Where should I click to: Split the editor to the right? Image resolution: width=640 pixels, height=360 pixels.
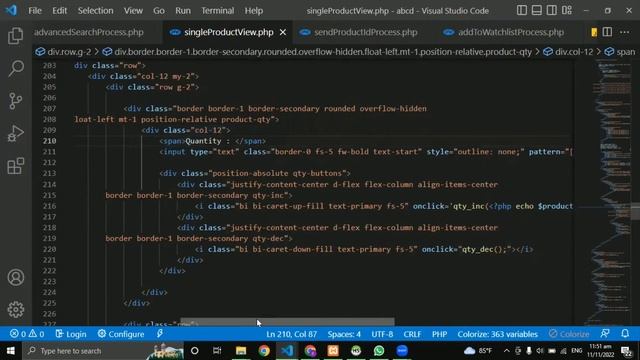607,32
